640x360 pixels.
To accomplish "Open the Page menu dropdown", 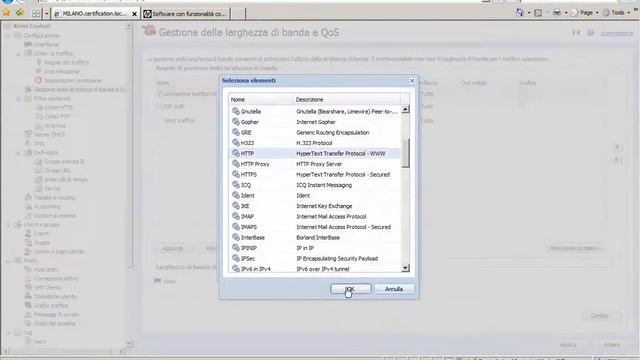I will 585,13.
